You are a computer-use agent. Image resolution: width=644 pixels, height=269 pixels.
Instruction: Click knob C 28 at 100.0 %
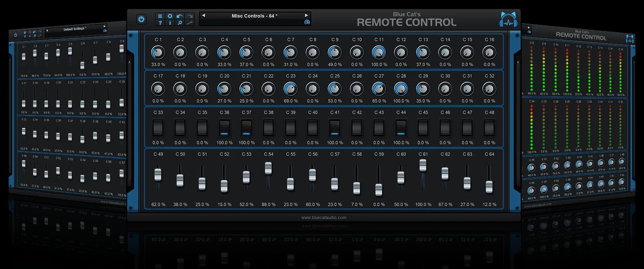pos(401,89)
